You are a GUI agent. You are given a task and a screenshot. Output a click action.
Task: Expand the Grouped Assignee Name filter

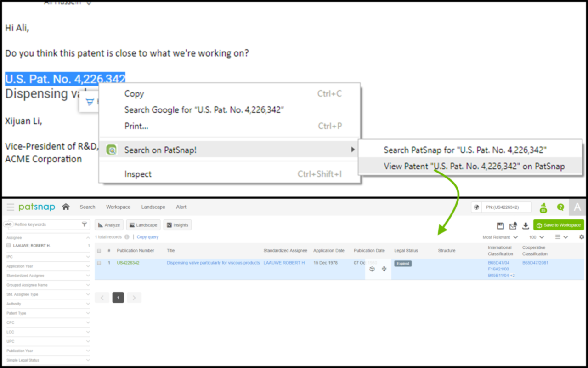pyautogui.click(x=88, y=285)
